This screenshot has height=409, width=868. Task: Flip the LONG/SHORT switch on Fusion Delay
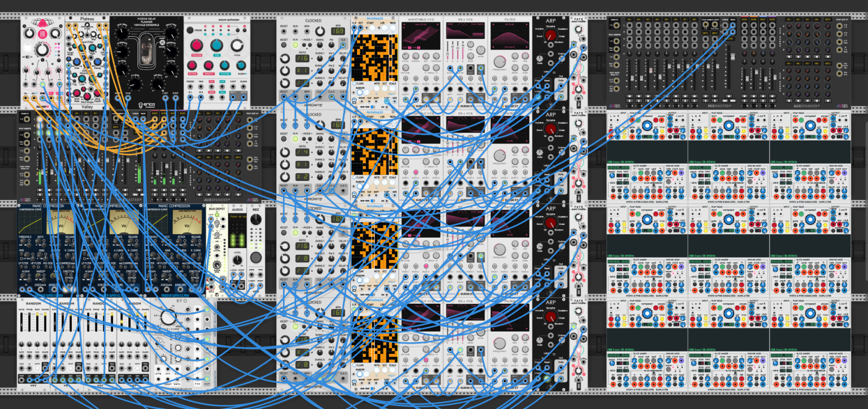click(x=162, y=43)
